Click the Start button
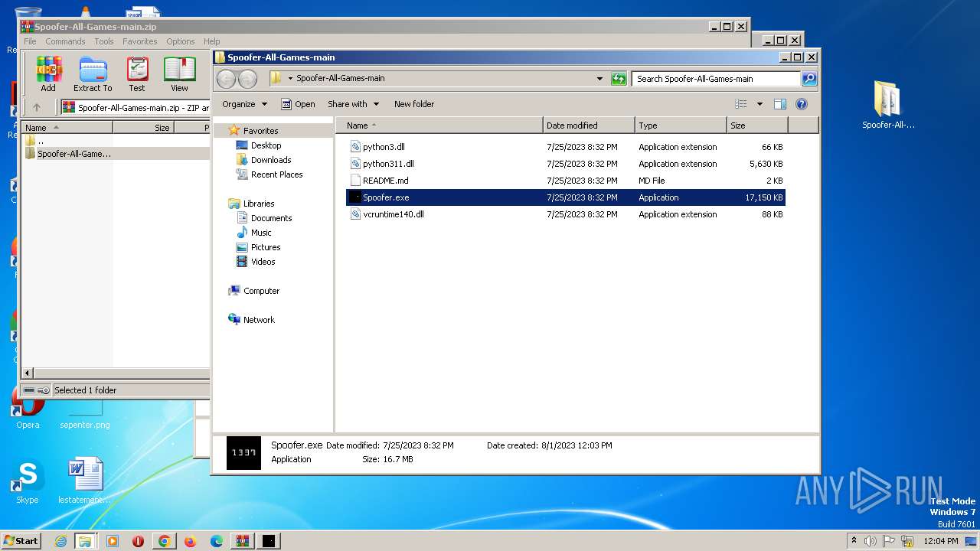 (x=21, y=541)
